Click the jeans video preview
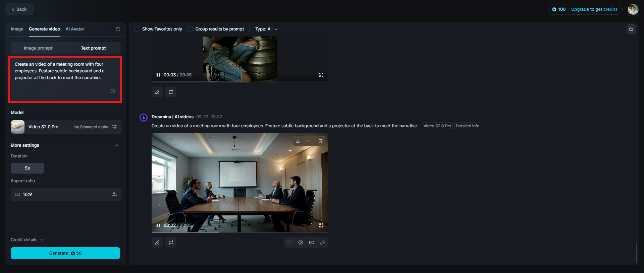Image resolution: width=644 pixels, height=273 pixels. point(240,59)
